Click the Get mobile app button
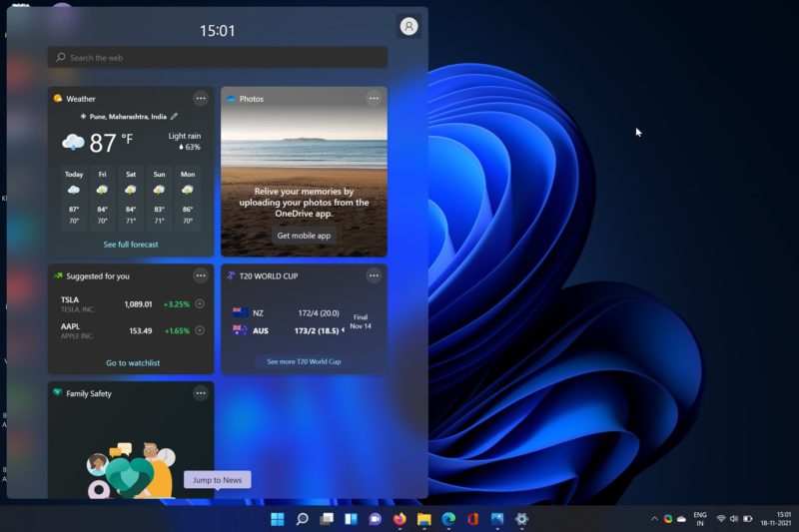This screenshot has width=799, height=532. (x=304, y=236)
